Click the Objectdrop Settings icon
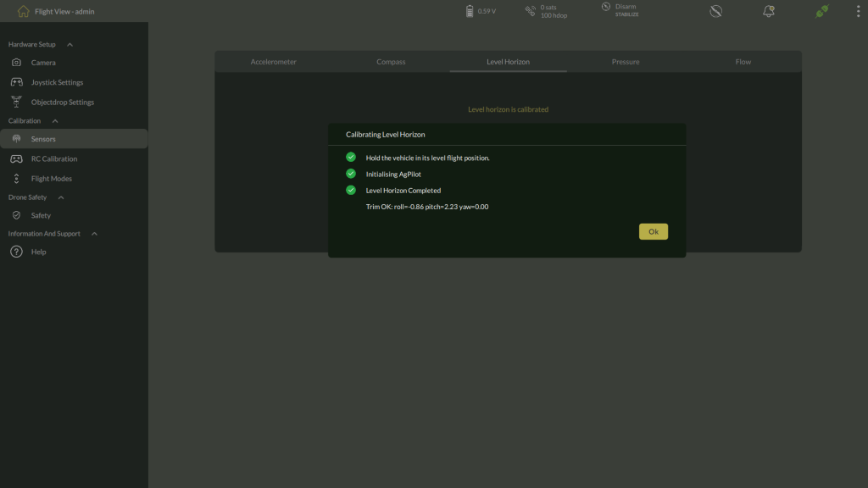This screenshot has width=868, height=488. 17,102
